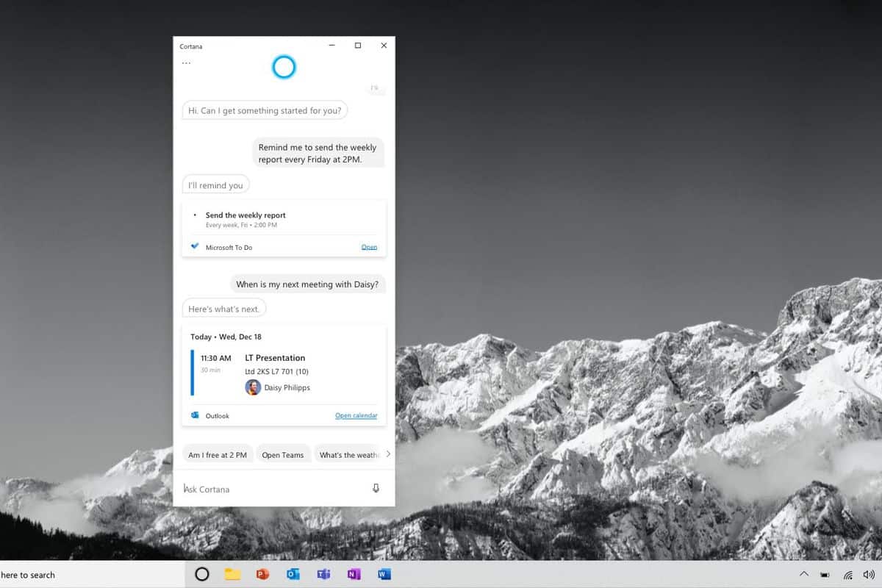This screenshot has width=882, height=588.
Task: Select the 'Am I free at 2 PM' suggestion
Action: coord(218,454)
